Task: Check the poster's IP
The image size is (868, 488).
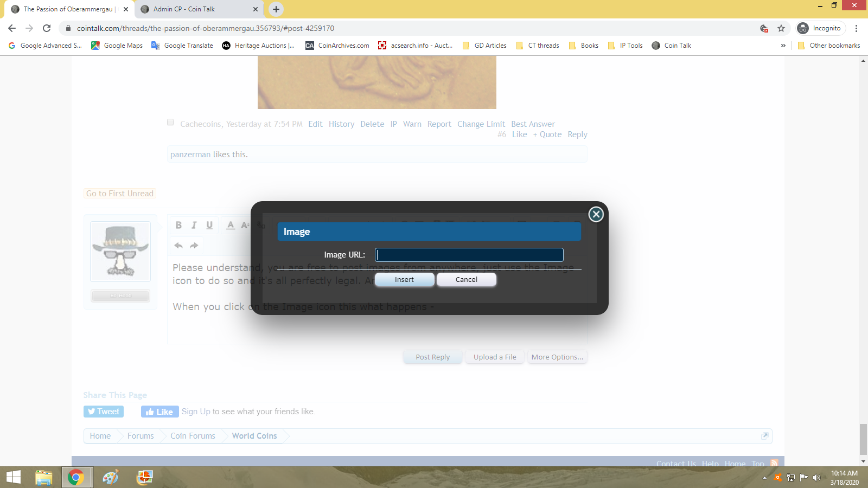Action: [393, 124]
